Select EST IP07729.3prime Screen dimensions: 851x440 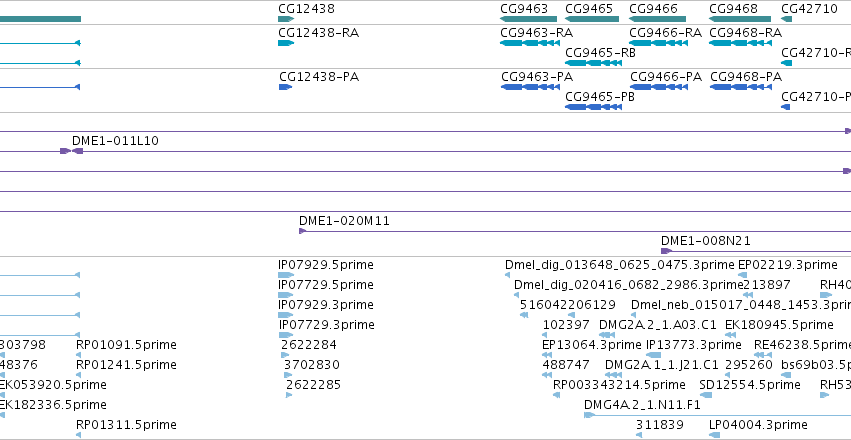tap(327, 325)
